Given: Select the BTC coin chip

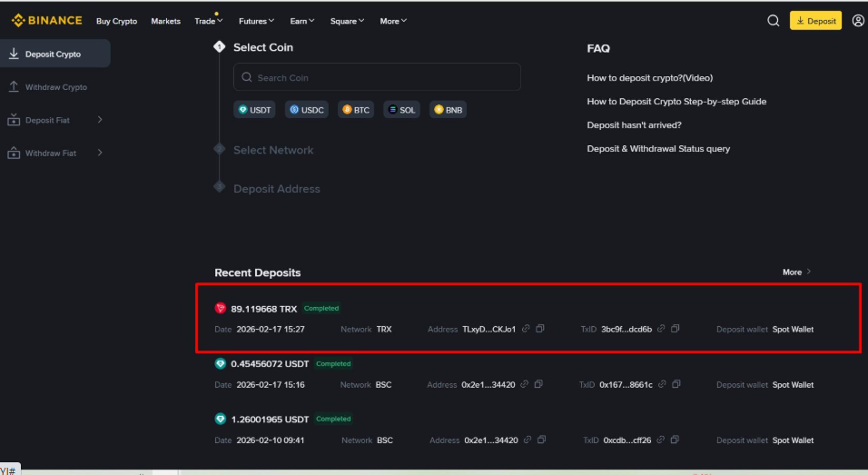Looking at the screenshot, I should (x=356, y=110).
